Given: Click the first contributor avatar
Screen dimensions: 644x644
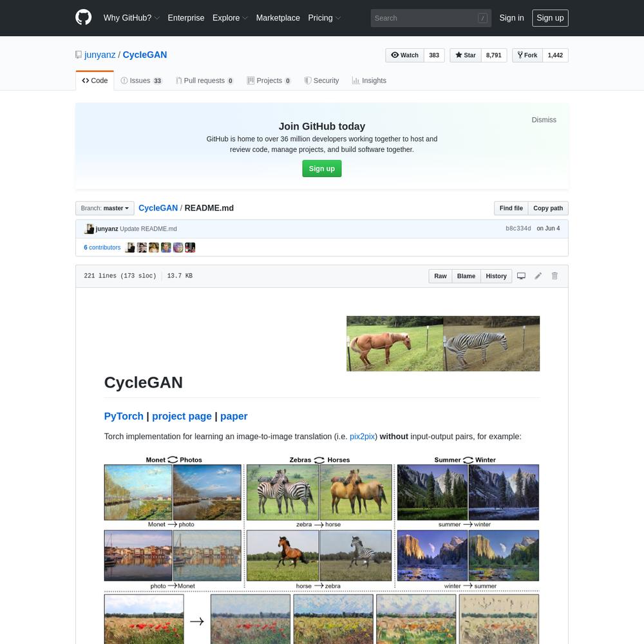Looking at the screenshot, I should [130, 247].
